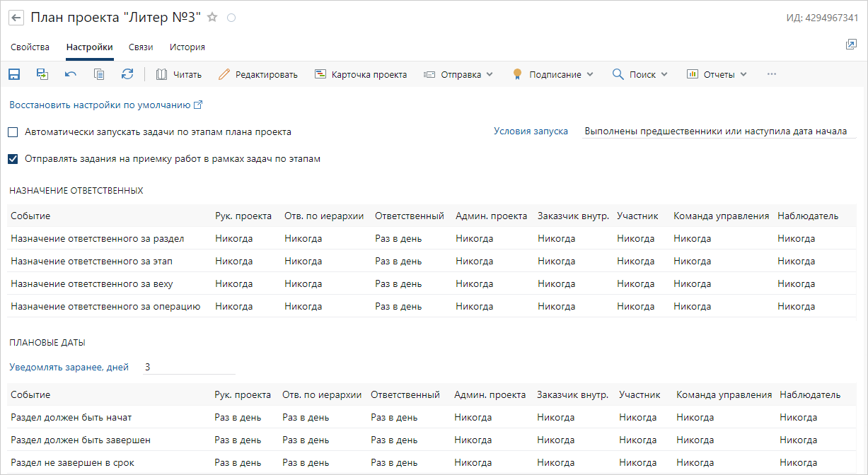Image resolution: width=868 pixels, height=475 pixels.
Task: Click the more options ellipsis in toolbar
Action: tap(772, 74)
